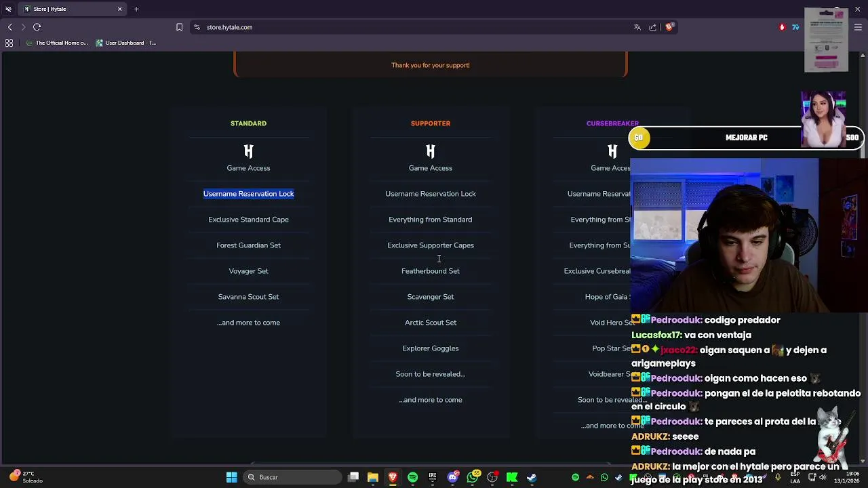Click Soon to be revealed under Supporter
The height and width of the screenshot is (488, 868).
pos(431,374)
